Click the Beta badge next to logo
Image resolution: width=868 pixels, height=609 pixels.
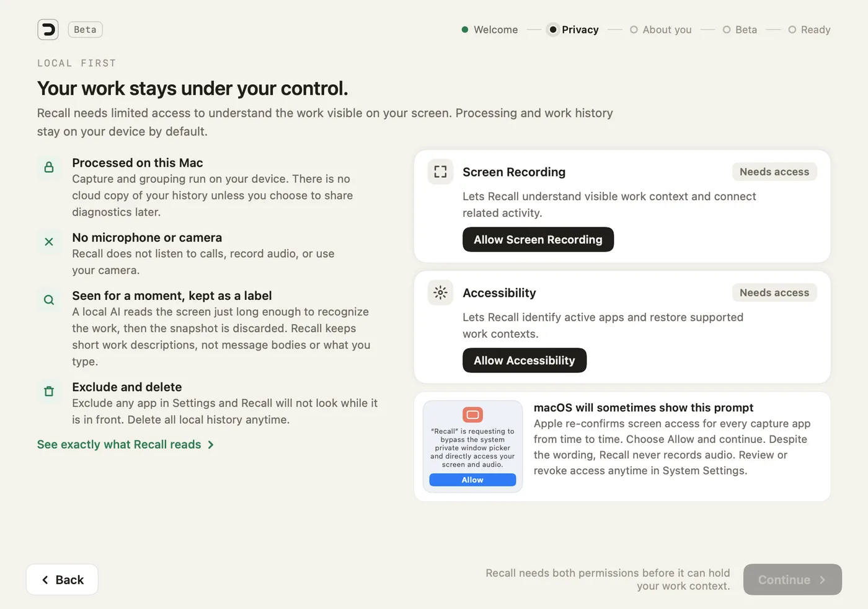[x=85, y=29]
